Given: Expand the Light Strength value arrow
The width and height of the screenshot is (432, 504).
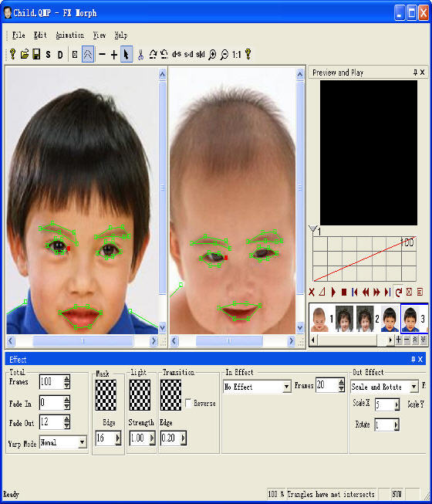Looking at the screenshot, I should (x=152, y=438).
